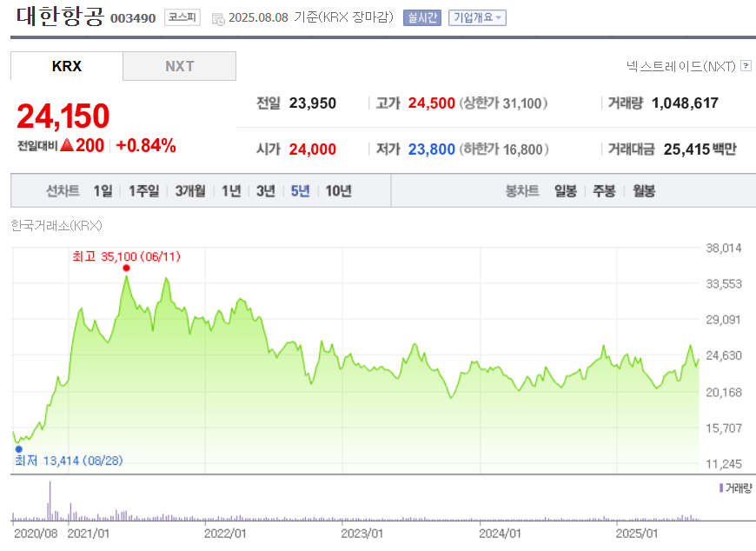Click the 선차트 label
756x551 pixels.
click(63, 191)
